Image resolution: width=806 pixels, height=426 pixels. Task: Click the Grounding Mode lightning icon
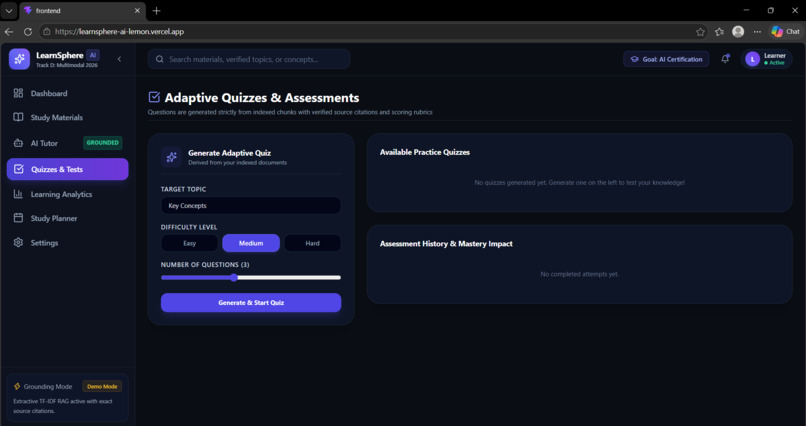(17, 386)
